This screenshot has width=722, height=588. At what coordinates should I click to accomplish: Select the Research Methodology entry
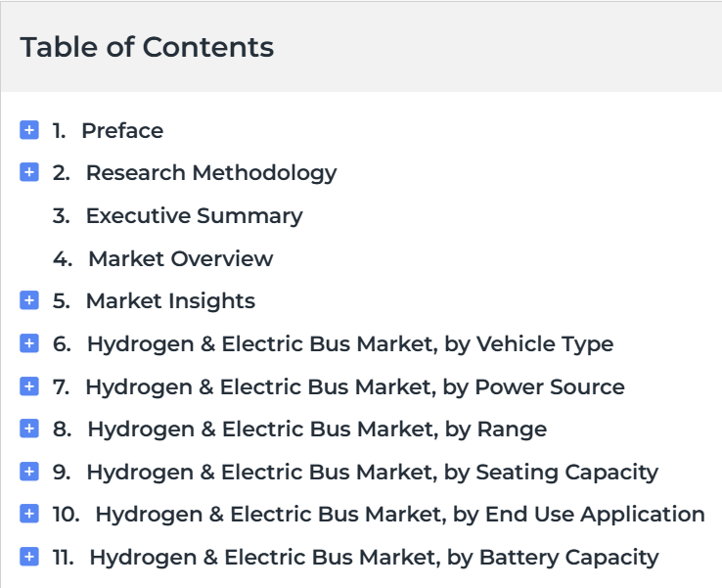tap(211, 173)
